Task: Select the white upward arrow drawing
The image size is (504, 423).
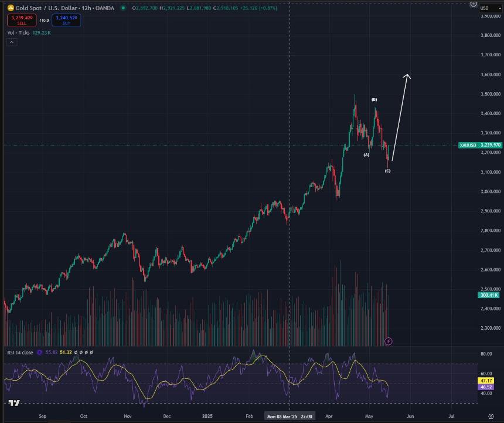Action: point(400,117)
